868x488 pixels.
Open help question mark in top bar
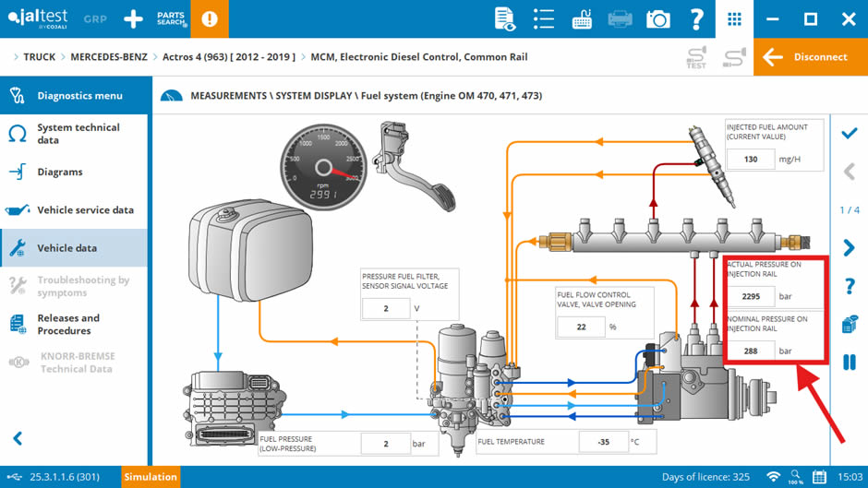coord(696,19)
